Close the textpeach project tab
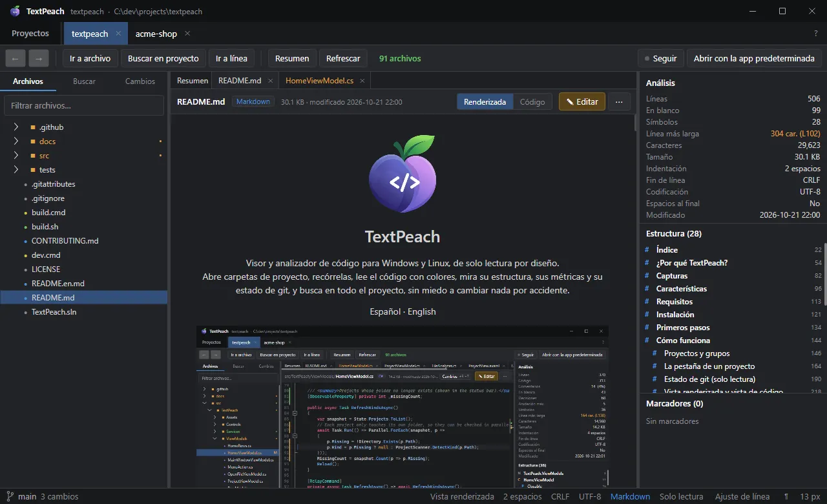This screenshot has height=504, width=827. pyautogui.click(x=118, y=34)
